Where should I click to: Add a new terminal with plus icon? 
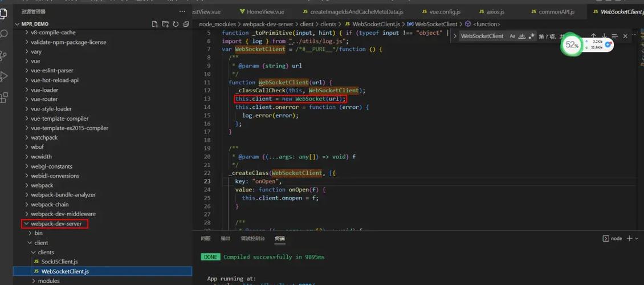pos(630,238)
